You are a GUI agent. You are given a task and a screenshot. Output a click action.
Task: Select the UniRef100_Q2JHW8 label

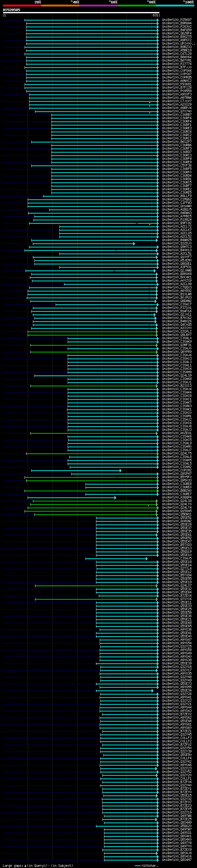coord(176,271)
